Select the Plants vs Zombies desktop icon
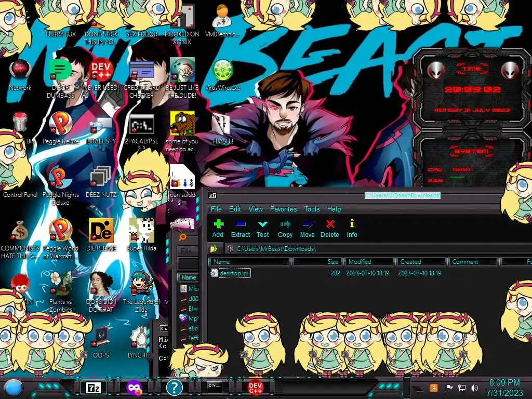This screenshot has width=532, height=399. pyautogui.click(x=60, y=293)
